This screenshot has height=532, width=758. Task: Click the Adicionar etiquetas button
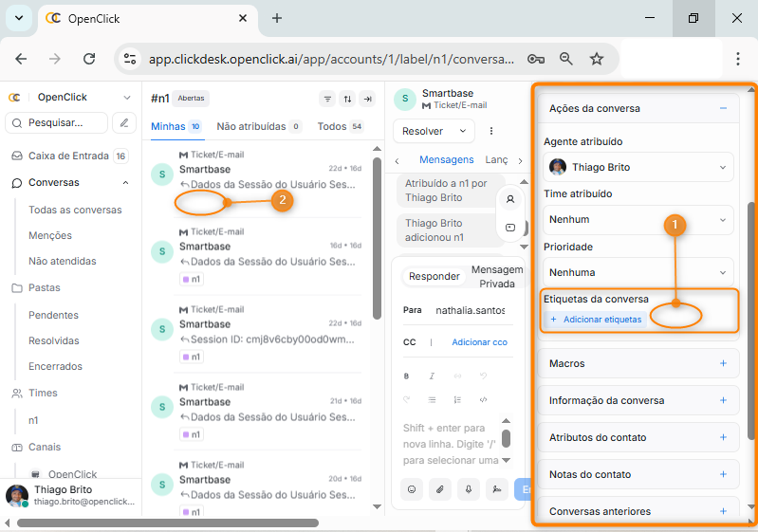596,320
